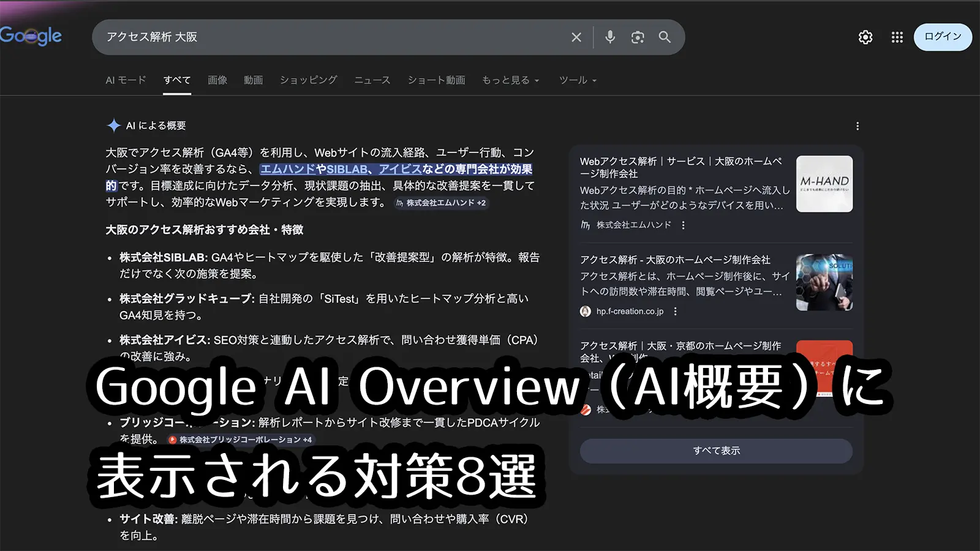
Task: Clear the search box with the X icon
Action: pyautogui.click(x=576, y=37)
